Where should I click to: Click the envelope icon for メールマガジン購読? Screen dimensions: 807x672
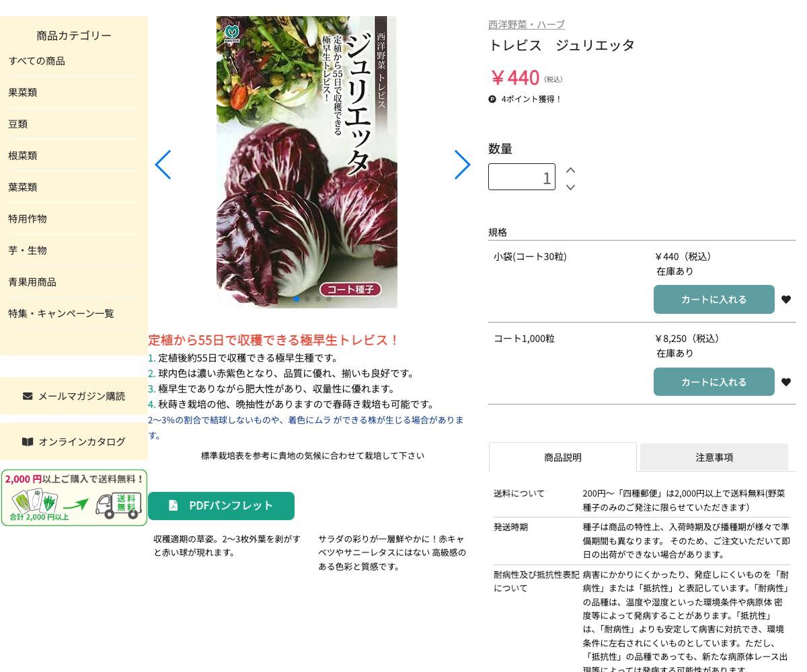28,396
